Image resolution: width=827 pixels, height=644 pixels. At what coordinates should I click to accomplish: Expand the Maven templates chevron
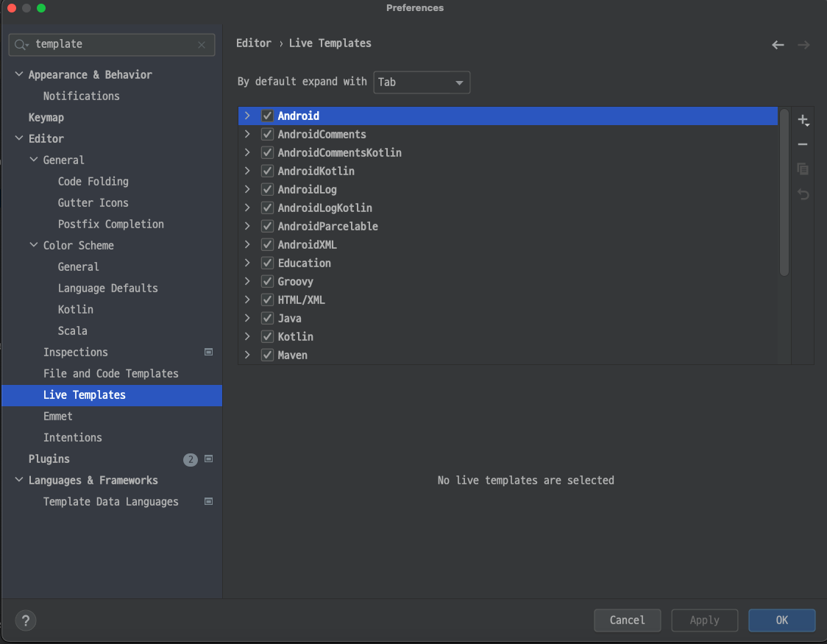(x=246, y=355)
